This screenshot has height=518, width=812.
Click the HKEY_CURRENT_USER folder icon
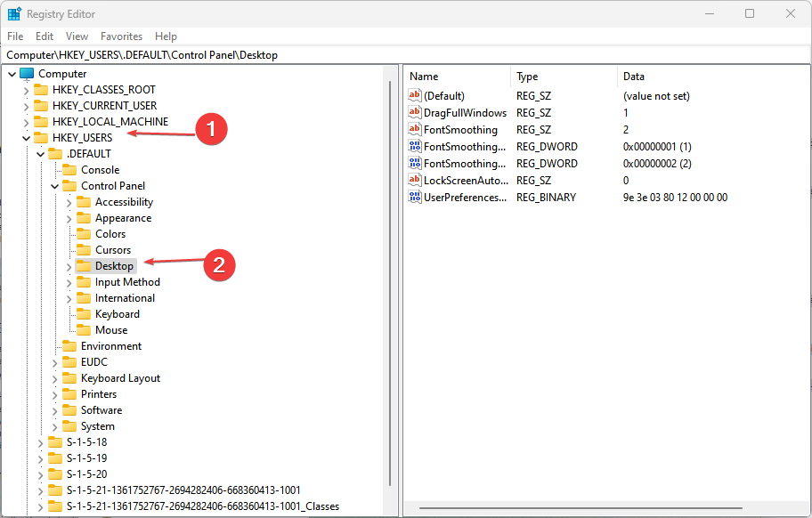pos(41,106)
